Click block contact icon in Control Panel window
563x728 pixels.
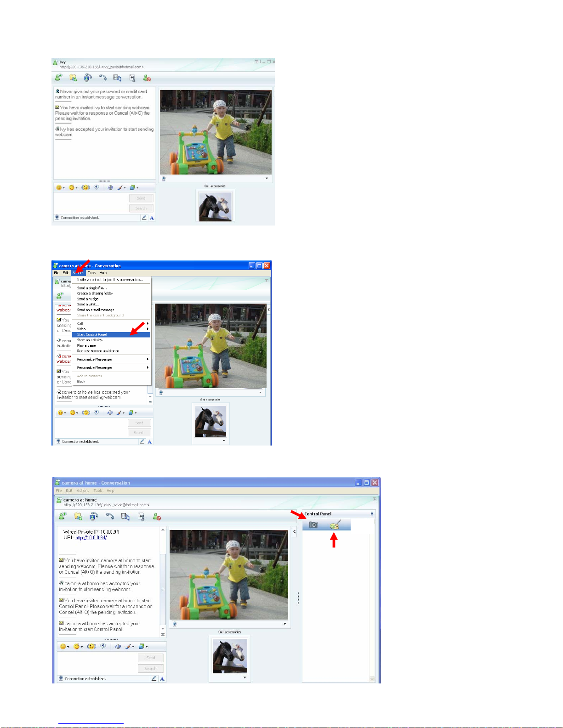coord(157,516)
